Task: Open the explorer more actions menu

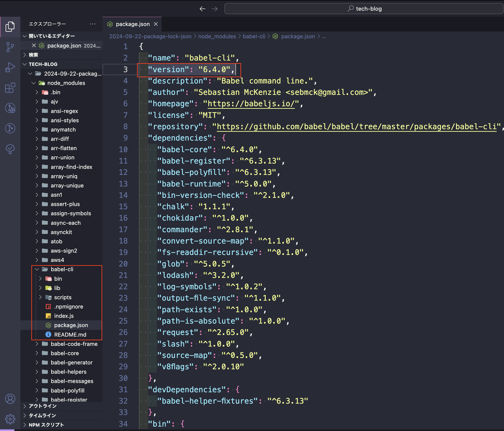Action: coord(93,24)
